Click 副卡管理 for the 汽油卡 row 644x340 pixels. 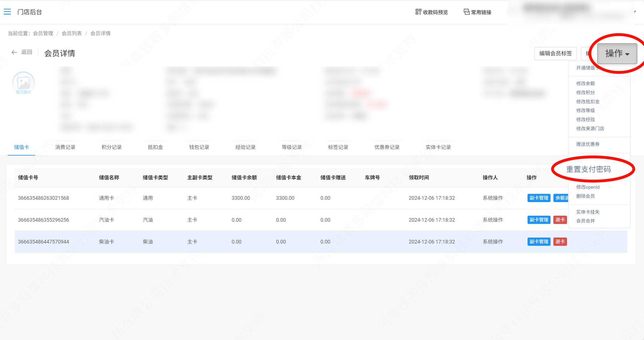[539, 220]
